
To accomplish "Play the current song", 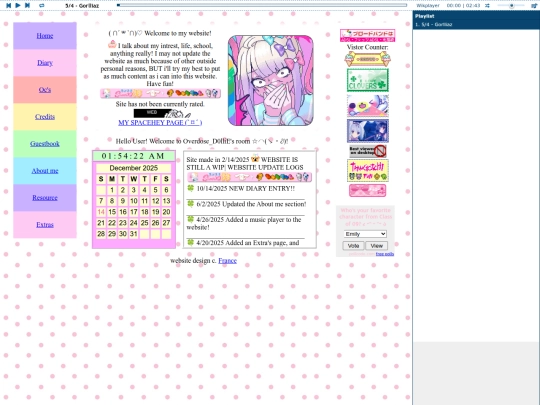I will [18, 5].
